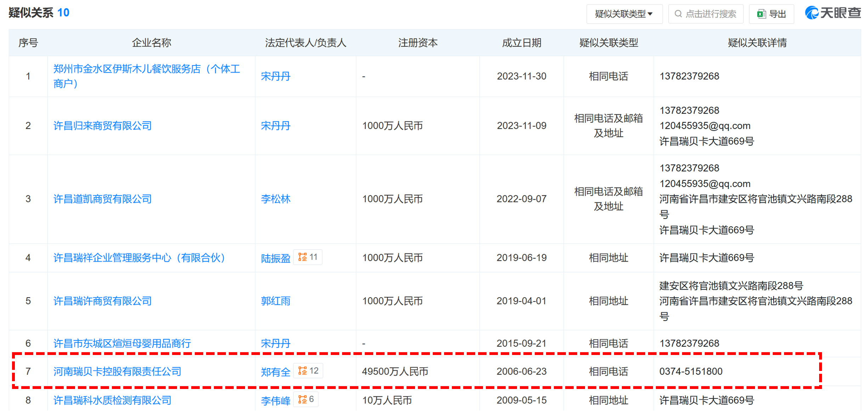Open 陆振盈's enterprise graph badge 11
The image size is (868, 418).
[x=307, y=257]
